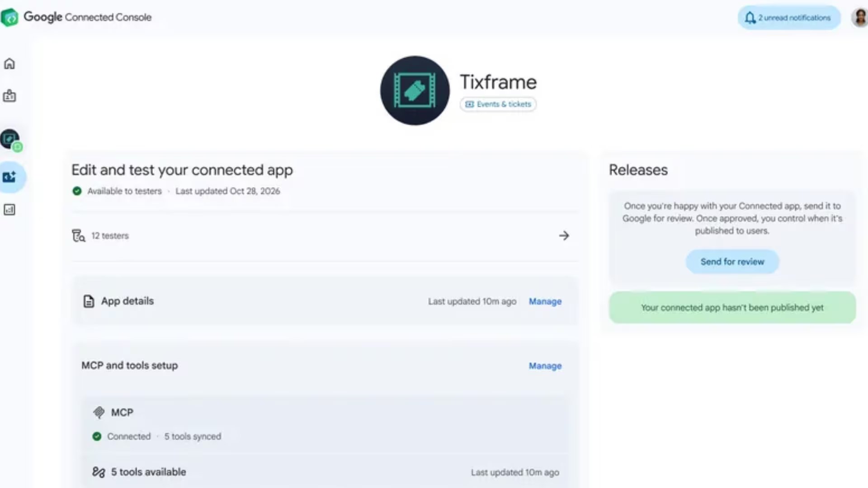Viewport: 868px width, 488px height.
Task: Select the Tixframe app icon in the sidebar
Action: point(10,140)
